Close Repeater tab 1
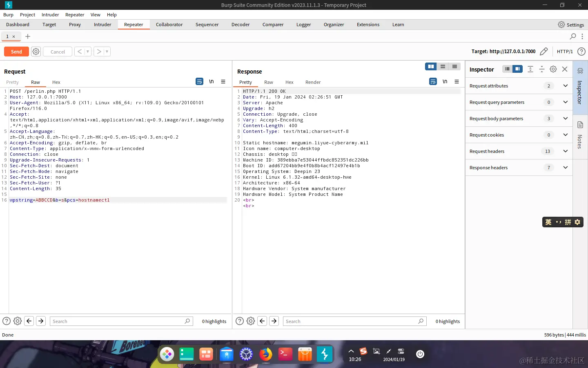Image resolution: width=588 pixels, height=368 pixels. tap(13, 36)
